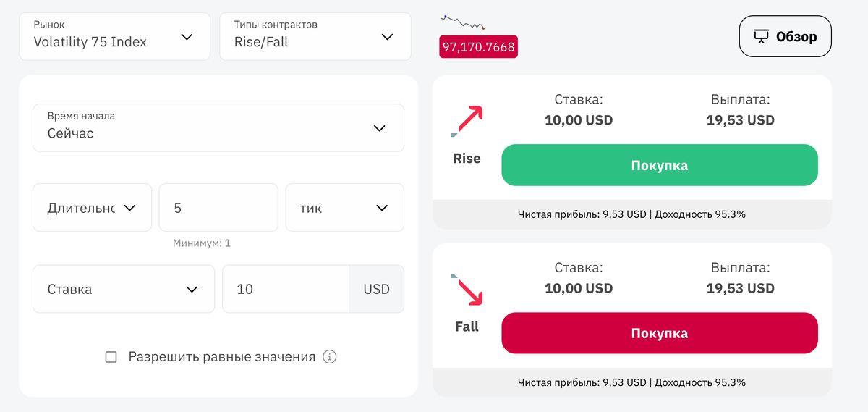Click the USD currency label box
This screenshot has width=868, height=412.
376,289
